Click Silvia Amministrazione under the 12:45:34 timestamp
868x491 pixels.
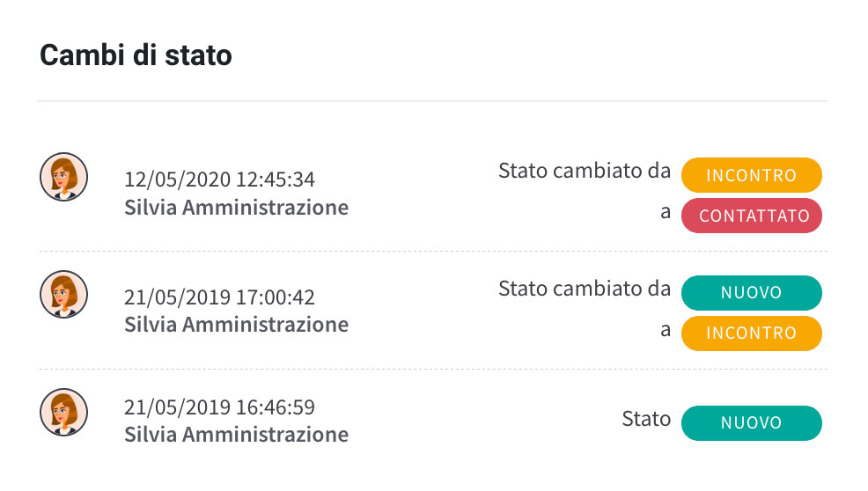[236, 208]
